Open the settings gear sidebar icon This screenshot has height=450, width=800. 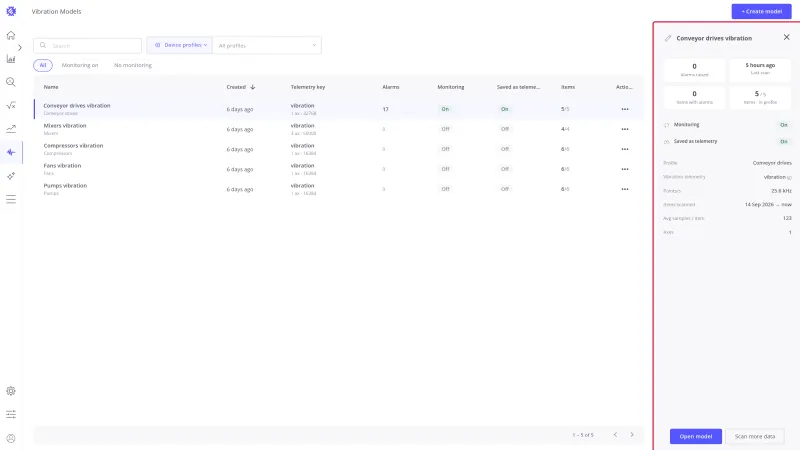(x=11, y=391)
